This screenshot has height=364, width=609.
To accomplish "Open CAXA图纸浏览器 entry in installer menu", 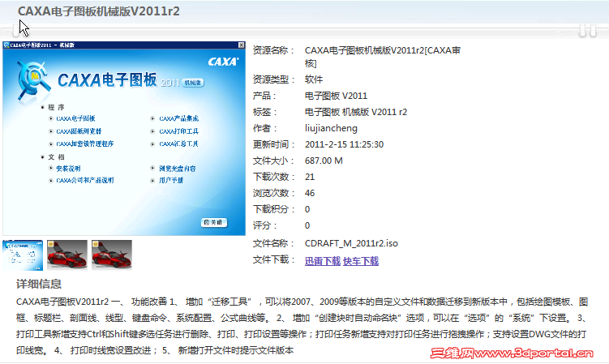I will click(x=79, y=131).
